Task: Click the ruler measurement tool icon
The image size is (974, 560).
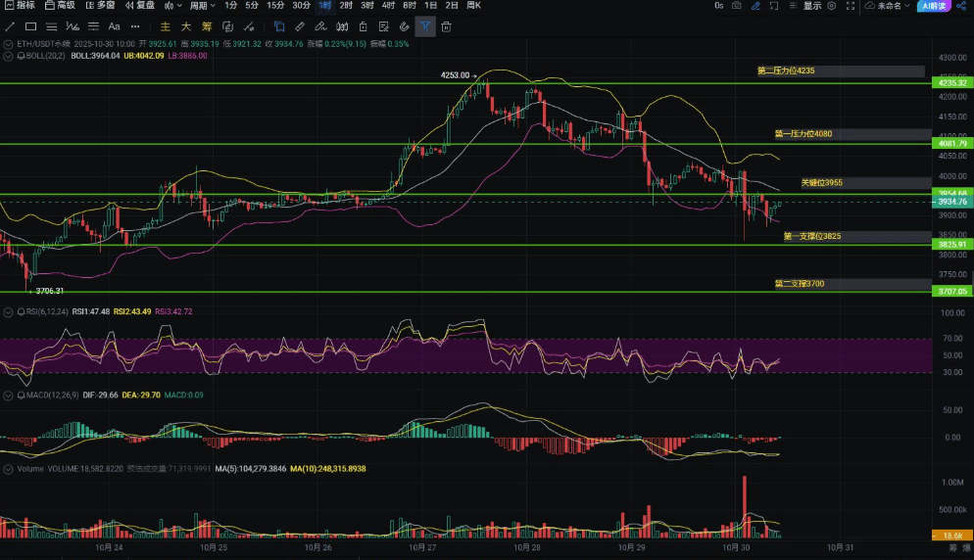Action: pos(300,26)
